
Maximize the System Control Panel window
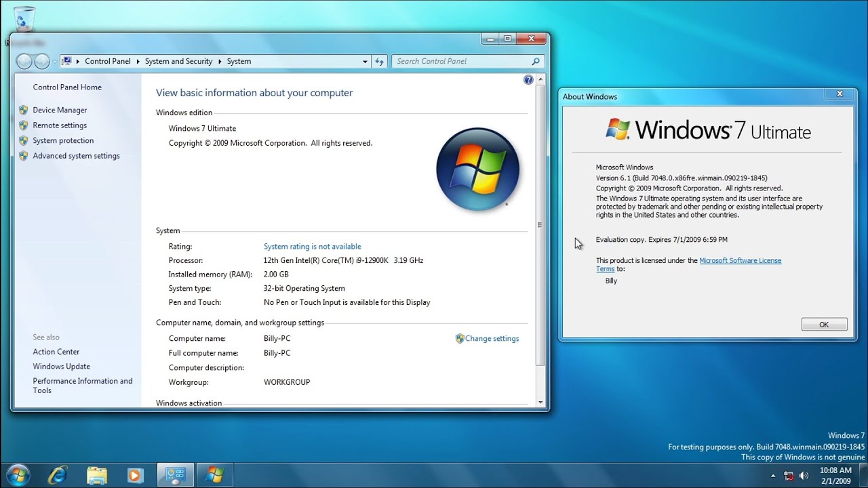(507, 39)
